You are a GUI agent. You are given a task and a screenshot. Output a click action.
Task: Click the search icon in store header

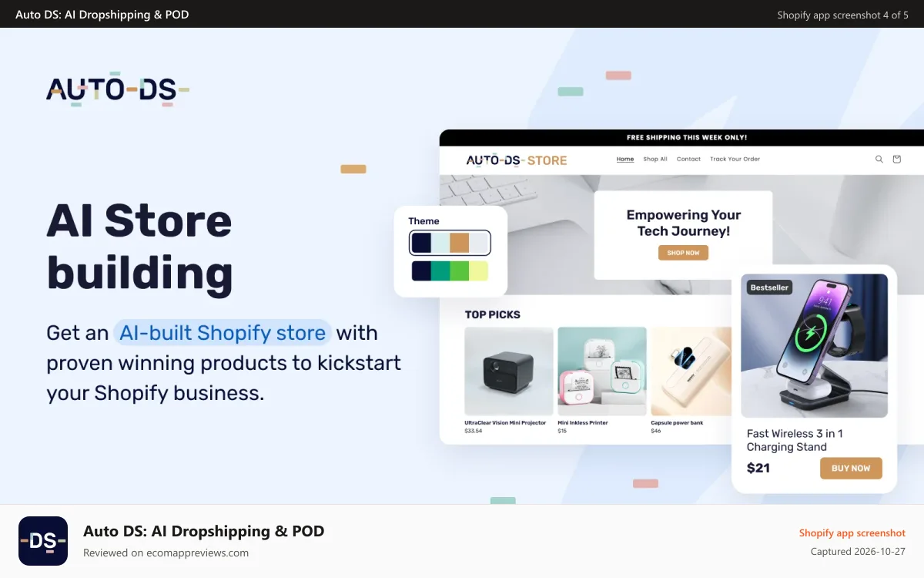coord(879,160)
